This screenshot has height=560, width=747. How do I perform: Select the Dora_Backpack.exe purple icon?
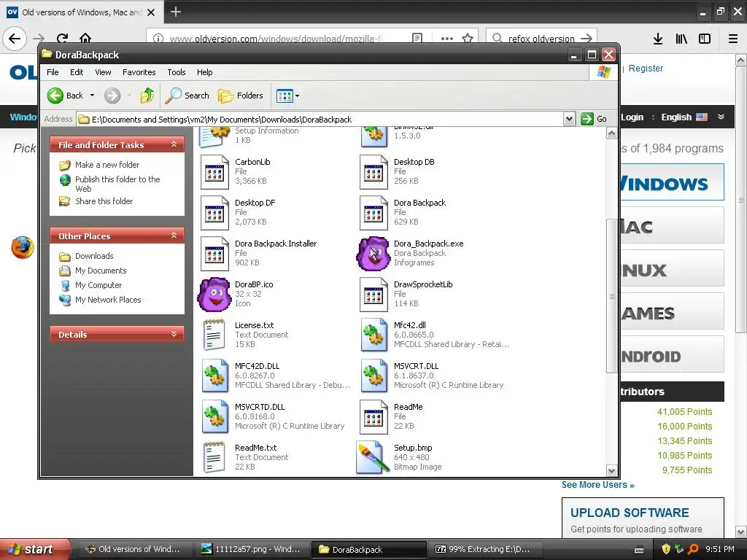(373, 254)
